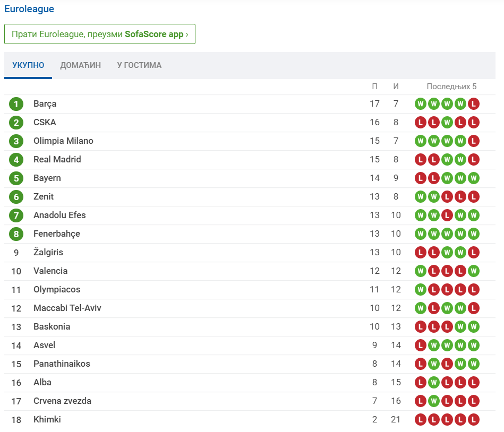Open the Euroleague heading link

[29, 9]
